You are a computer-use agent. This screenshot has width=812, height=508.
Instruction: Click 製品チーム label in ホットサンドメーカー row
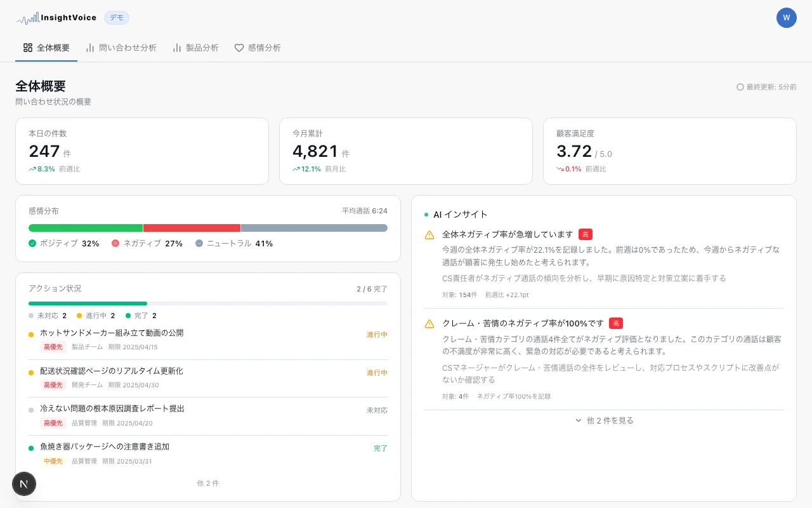click(x=87, y=347)
